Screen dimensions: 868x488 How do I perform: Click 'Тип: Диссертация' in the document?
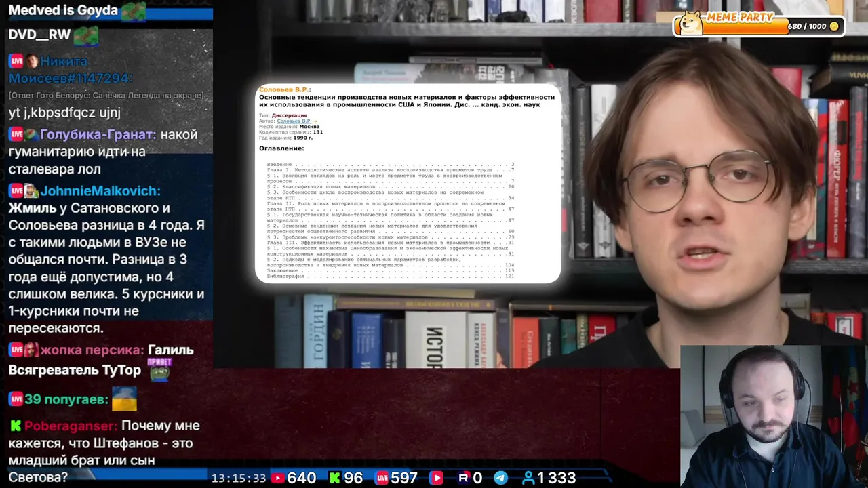tap(283, 115)
